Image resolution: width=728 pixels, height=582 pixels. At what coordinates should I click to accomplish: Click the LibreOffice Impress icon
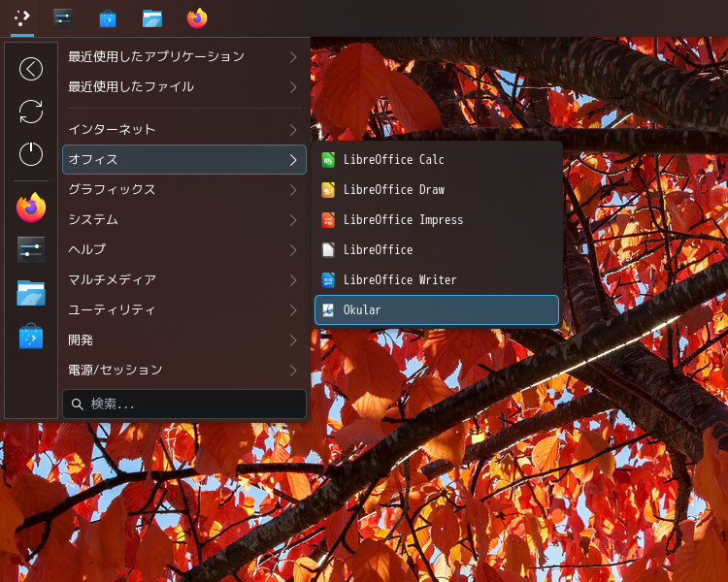point(328,219)
